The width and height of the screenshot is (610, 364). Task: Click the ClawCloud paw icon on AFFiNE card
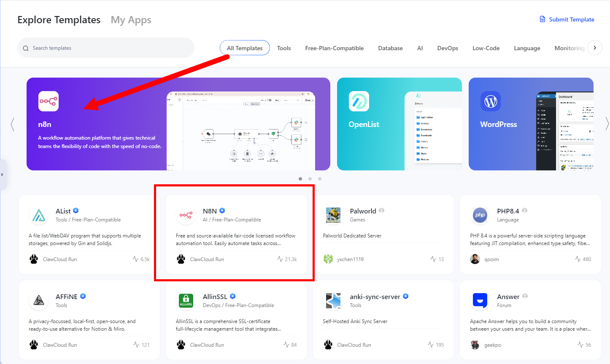pos(34,345)
